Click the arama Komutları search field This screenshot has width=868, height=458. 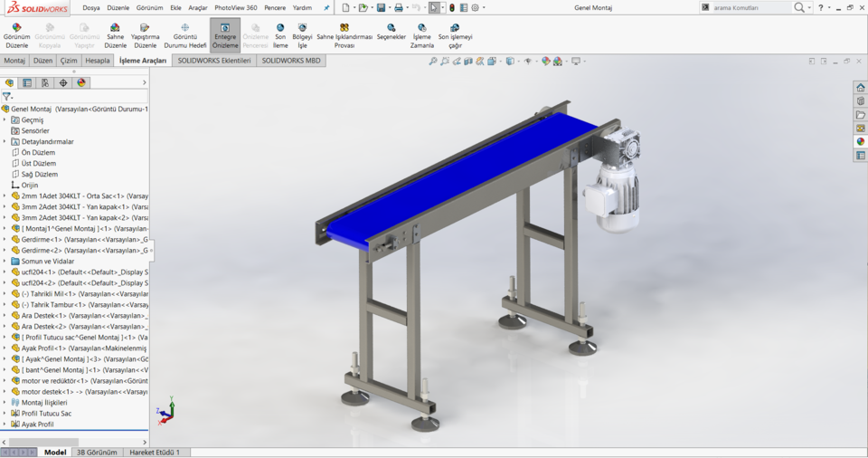(750, 8)
